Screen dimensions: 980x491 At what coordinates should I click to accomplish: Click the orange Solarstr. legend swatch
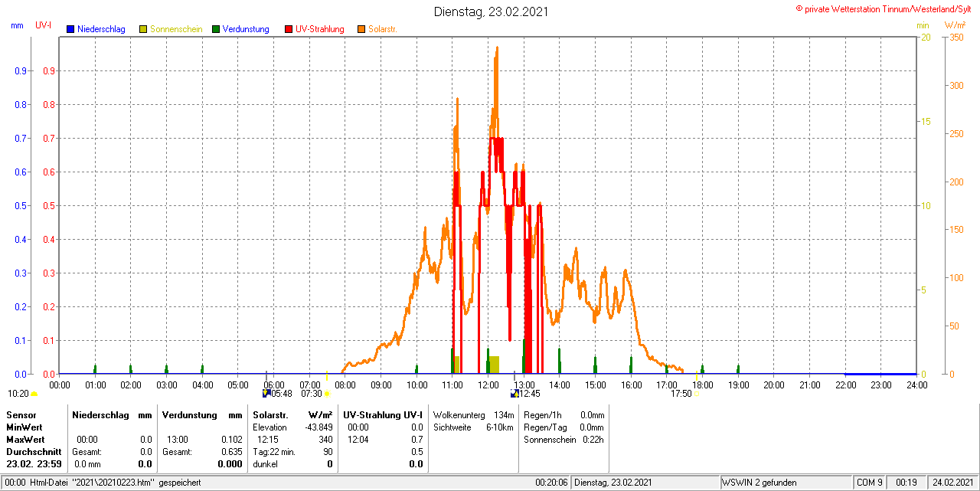coord(361,29)
